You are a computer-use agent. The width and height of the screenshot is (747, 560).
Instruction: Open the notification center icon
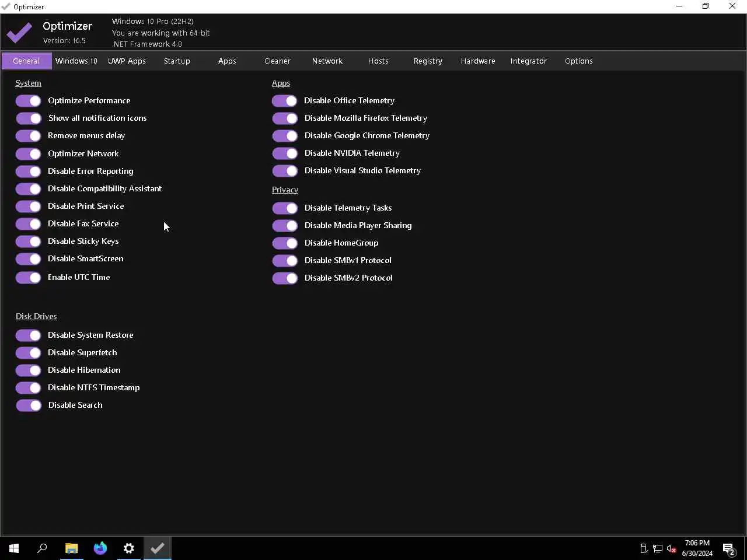click(728, 548)
